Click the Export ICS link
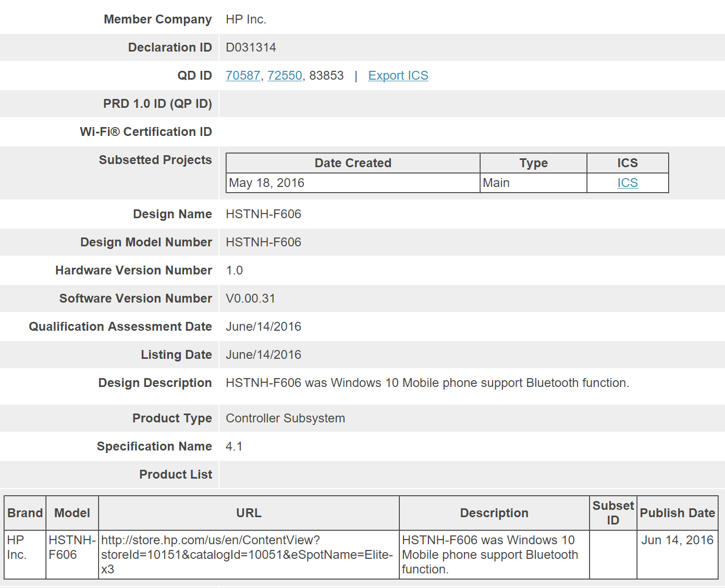This screenshot has height=588, width=725. point(398,76)
